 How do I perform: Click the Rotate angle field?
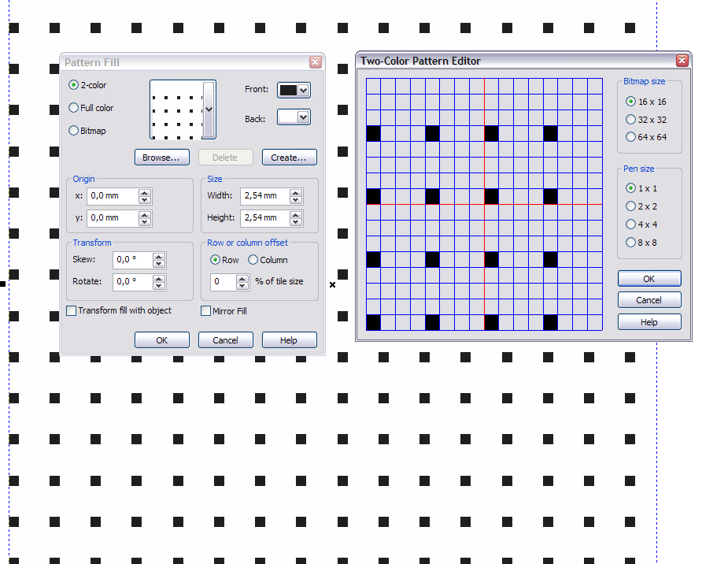pyautogui.click(x=133, y=281)
